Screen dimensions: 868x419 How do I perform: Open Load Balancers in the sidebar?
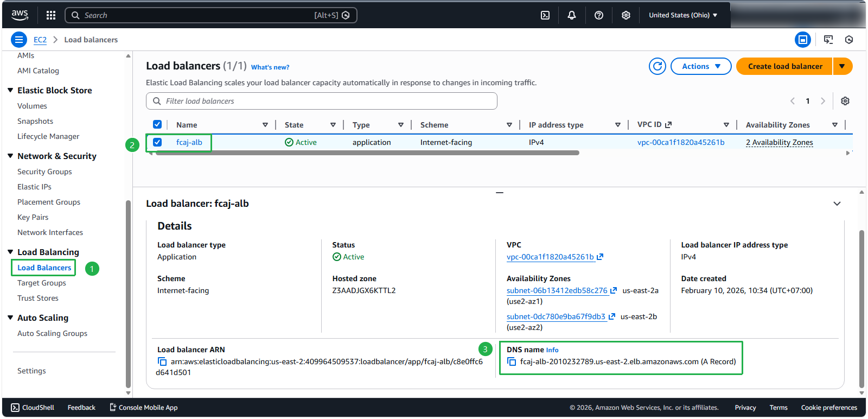(x=44, y=268)
